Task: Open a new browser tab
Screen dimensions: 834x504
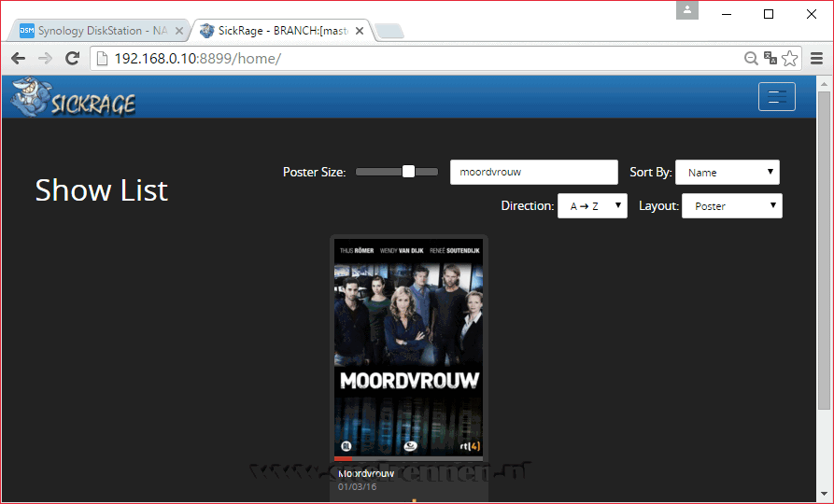Action: click(x=389, y=32)
